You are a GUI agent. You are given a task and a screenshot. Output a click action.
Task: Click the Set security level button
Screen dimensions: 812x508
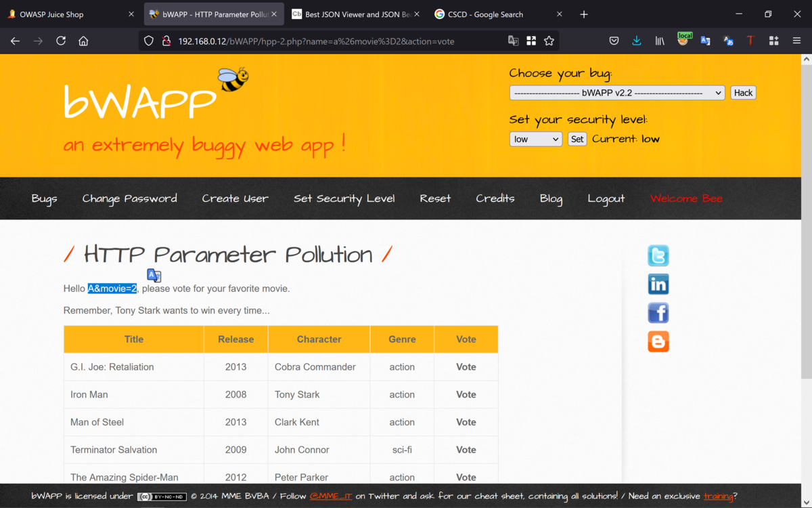[x=577, y=139]
